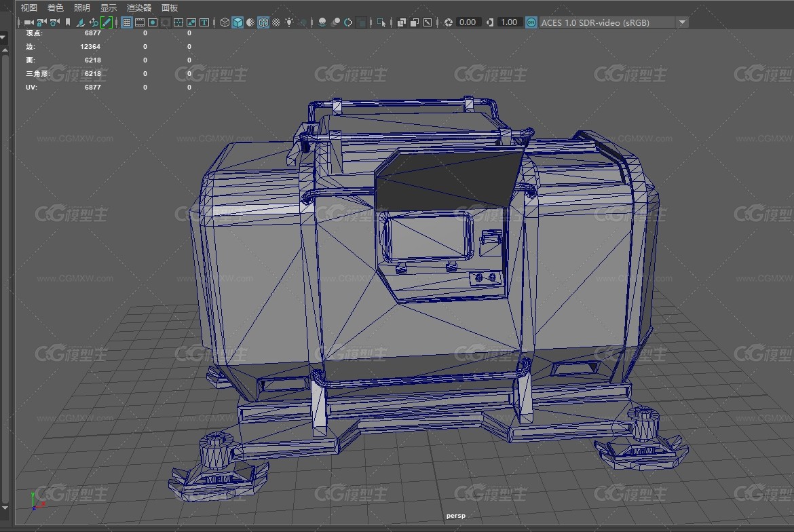Click the dimmed Depth of Field icon
The height and width of the screenshot is (532, 794).
[x=361, y=22]
